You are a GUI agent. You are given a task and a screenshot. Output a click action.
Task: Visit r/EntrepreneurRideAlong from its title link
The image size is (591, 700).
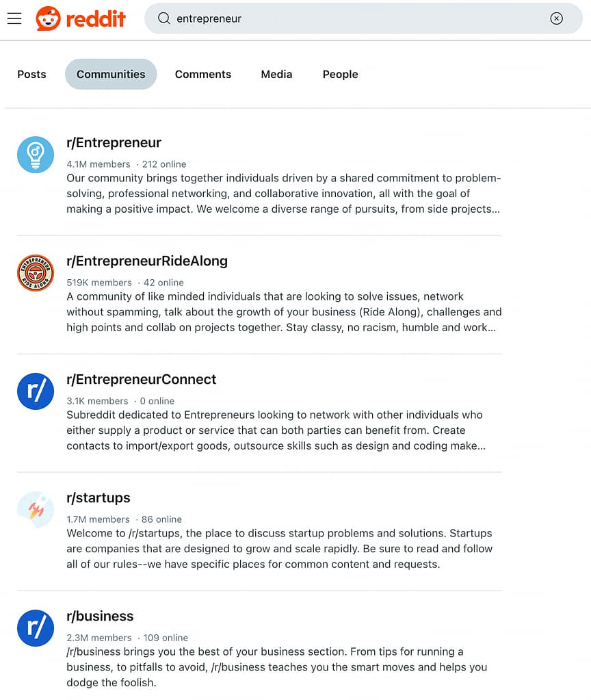tap(146, 261)
